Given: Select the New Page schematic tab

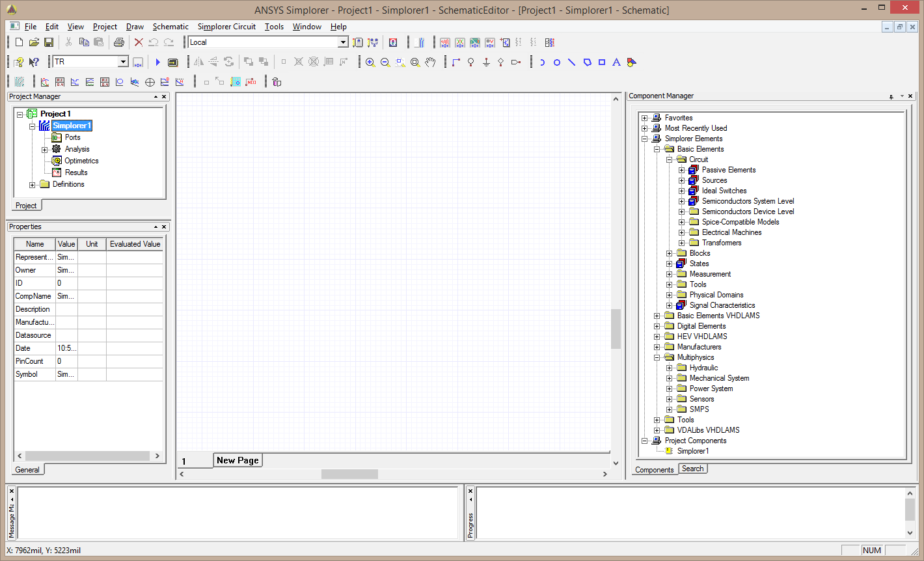Looking at the screenshot, I should [x=238, y=460].
